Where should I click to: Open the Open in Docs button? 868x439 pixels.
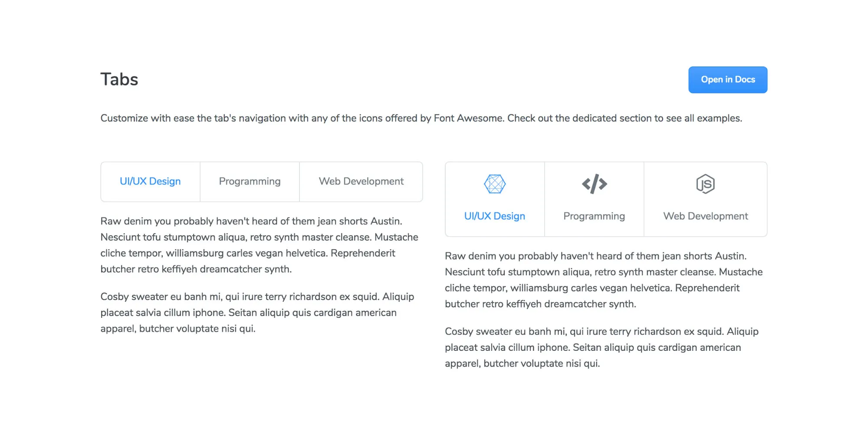pyautogui.click(x=728, y=79)
